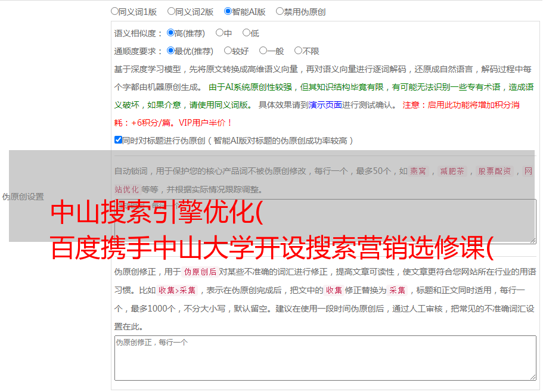Set 语义相似度 to 中

coord(219,33)
